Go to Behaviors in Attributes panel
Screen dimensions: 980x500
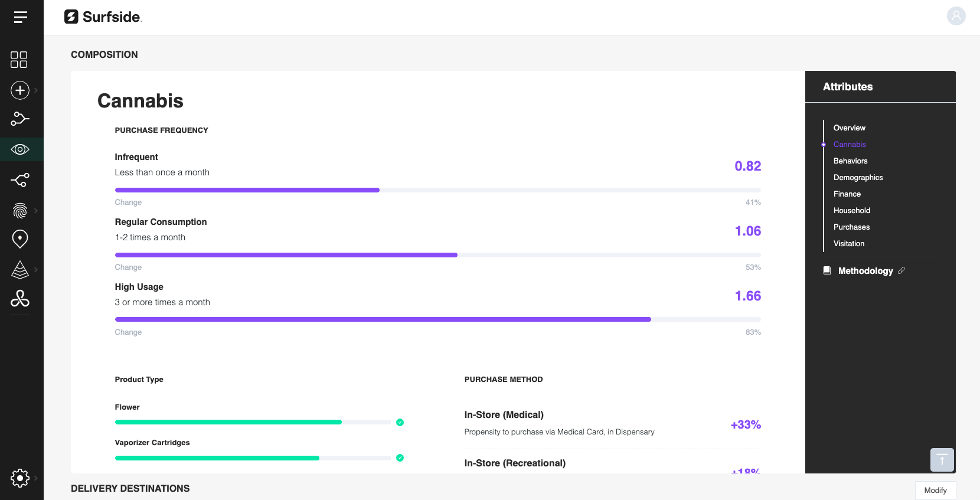pos(850,161)
